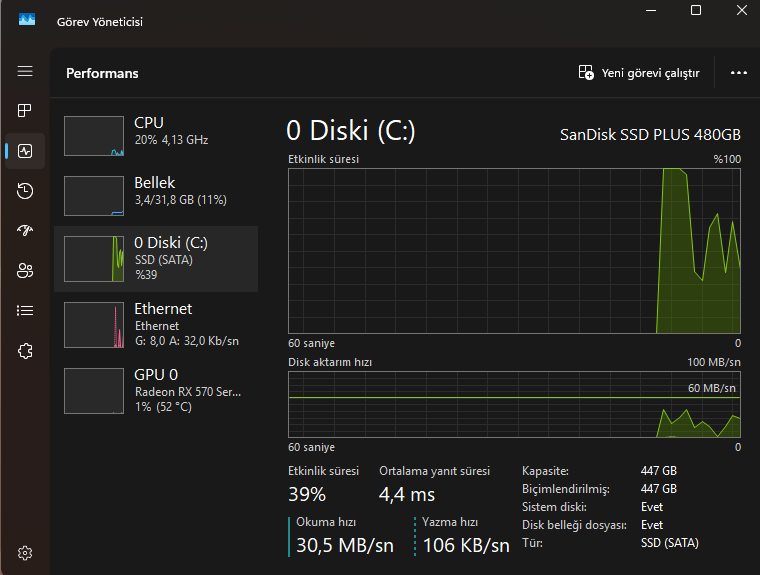This screenshot has width=760, height=575.
Task: Select the CPU performance item
Action: coord(156,136)
